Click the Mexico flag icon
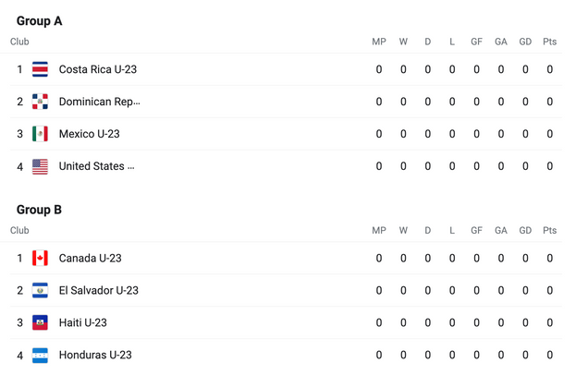This screenshot has height=387, width=588. point(40,134)
